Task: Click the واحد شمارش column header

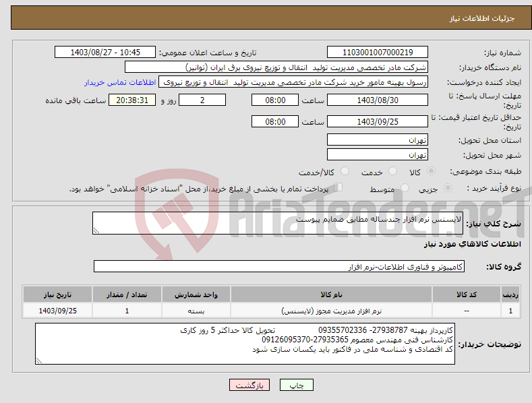Action: click(x=196, y=294)
